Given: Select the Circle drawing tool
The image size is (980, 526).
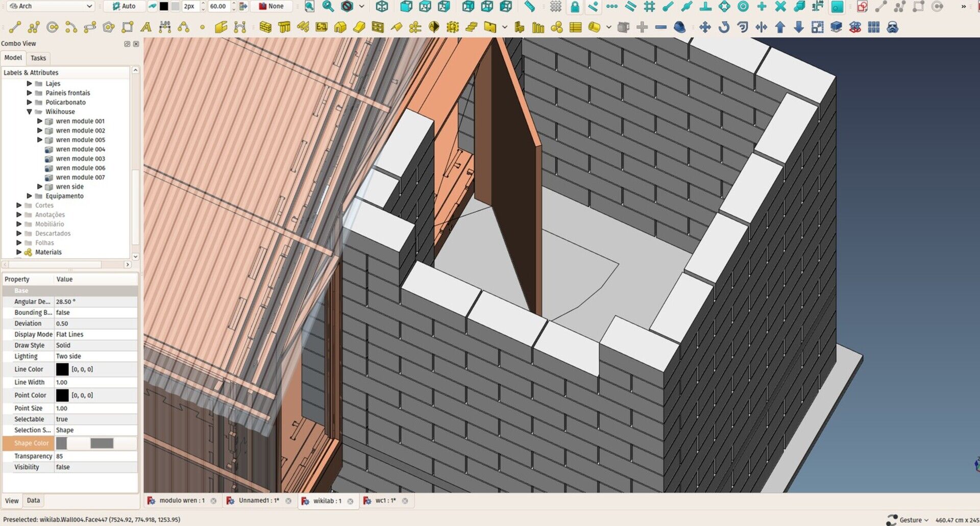Looking at the screenshot, I should pos(52,27).
